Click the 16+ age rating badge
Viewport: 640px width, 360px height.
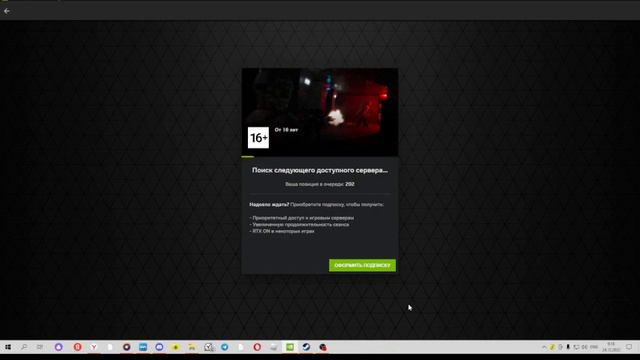258,138
